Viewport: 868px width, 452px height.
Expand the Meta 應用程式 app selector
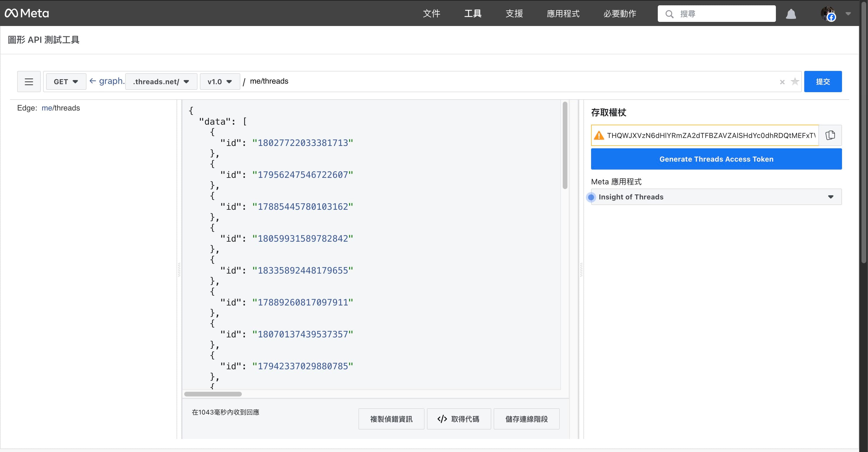(x=830, y=196)
